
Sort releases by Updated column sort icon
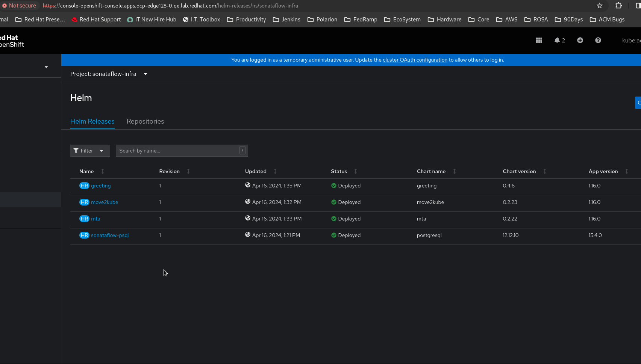coord(275,171)
